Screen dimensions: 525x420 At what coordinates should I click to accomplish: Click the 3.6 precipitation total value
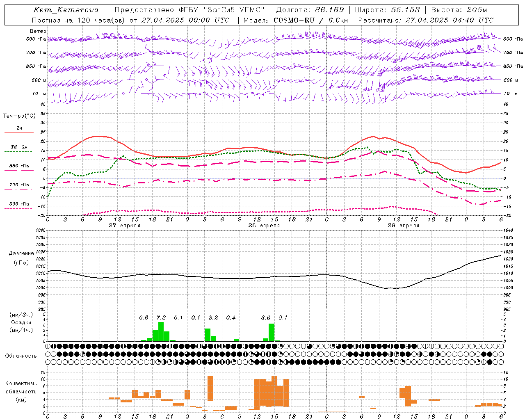click(266, 318)
